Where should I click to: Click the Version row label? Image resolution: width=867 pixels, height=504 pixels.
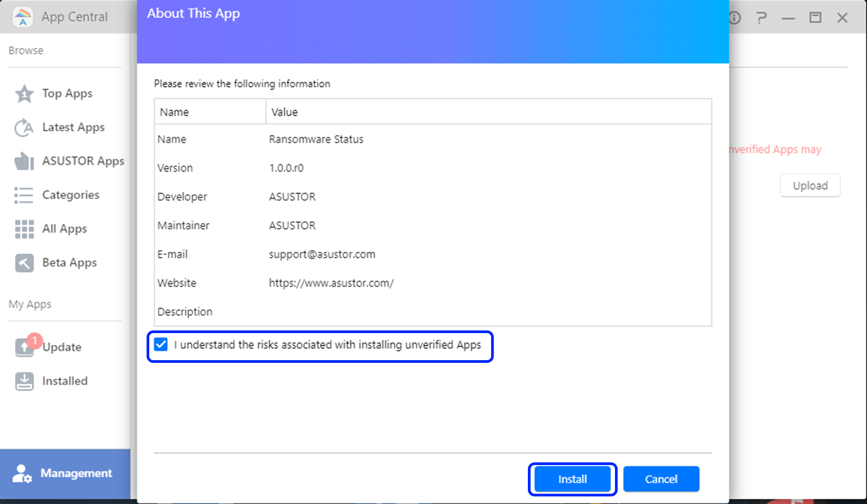tap(175, 168)
